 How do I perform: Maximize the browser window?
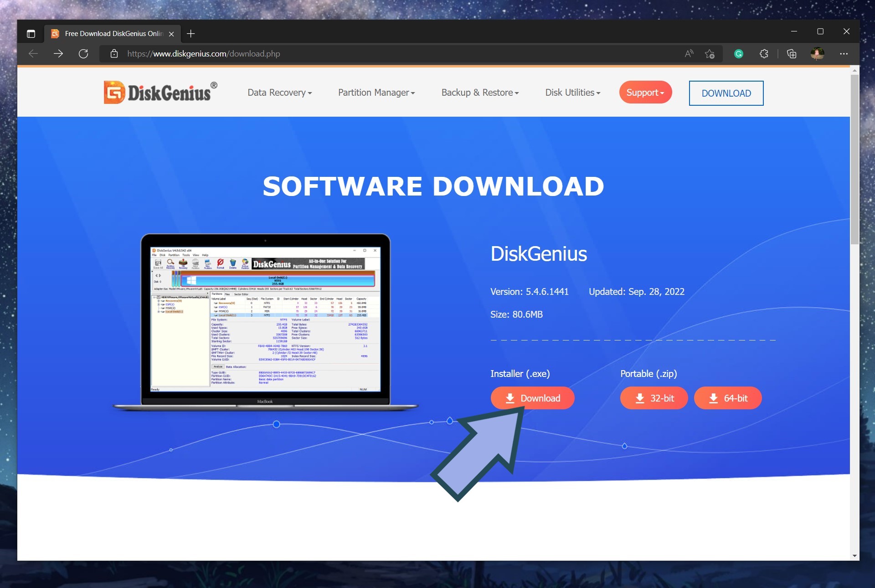(820, 31)
